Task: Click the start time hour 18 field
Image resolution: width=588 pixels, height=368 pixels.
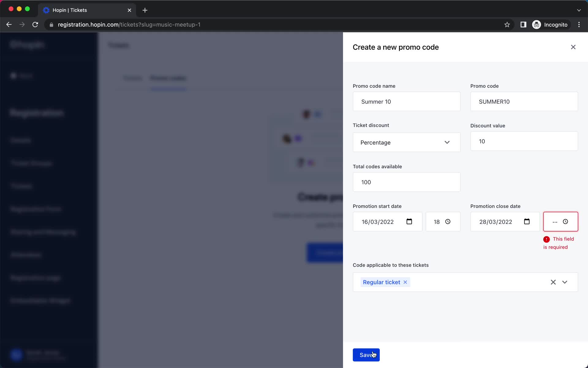Action: 443,221
